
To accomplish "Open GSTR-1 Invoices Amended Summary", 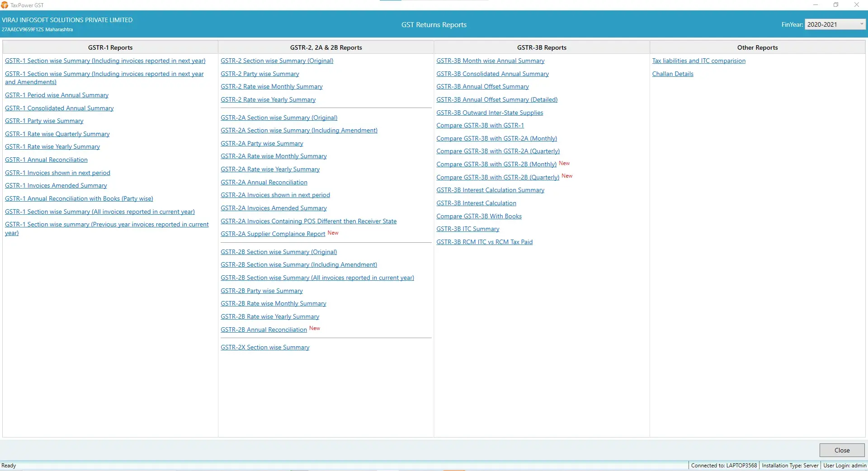I will pos(56,186).
